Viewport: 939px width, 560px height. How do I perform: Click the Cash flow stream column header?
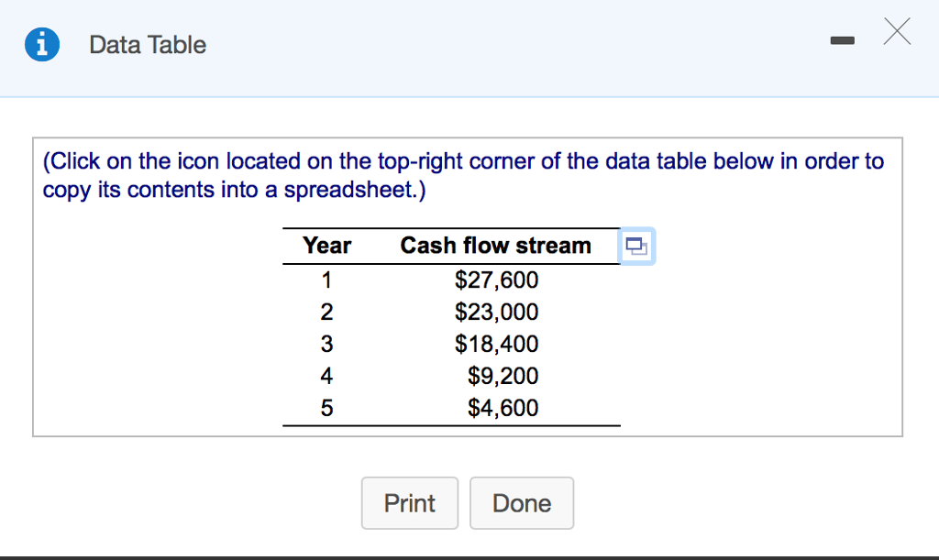(x=495, y=246)
